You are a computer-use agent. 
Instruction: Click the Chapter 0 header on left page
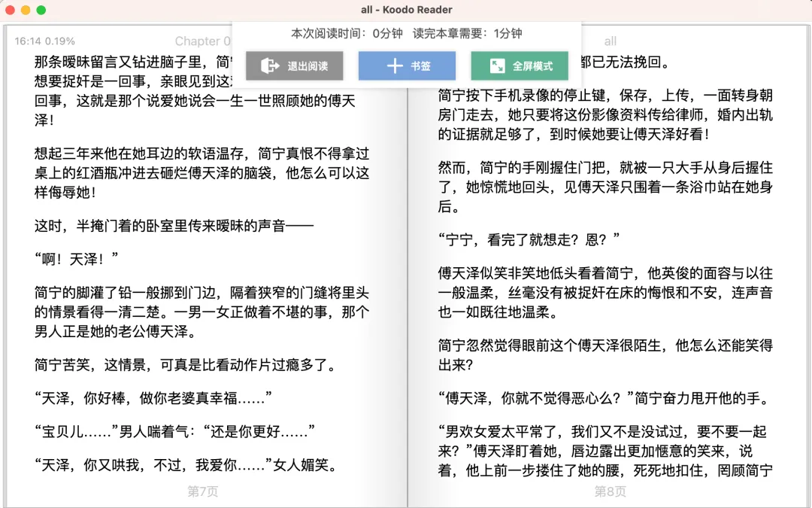coord(202,41)
